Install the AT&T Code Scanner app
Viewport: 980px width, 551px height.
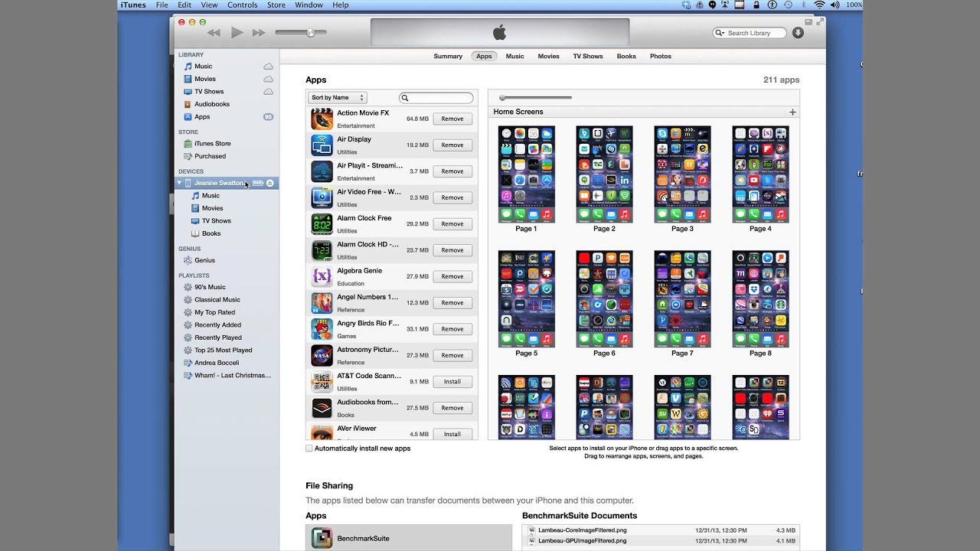point(452,381)
